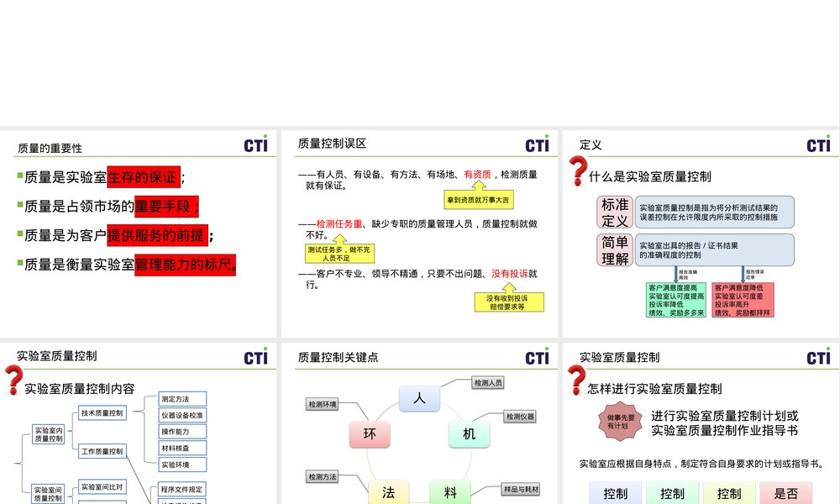Click the 实验环境 node
The height and width of the screenshot is (504, 840).
click(182, 465)
